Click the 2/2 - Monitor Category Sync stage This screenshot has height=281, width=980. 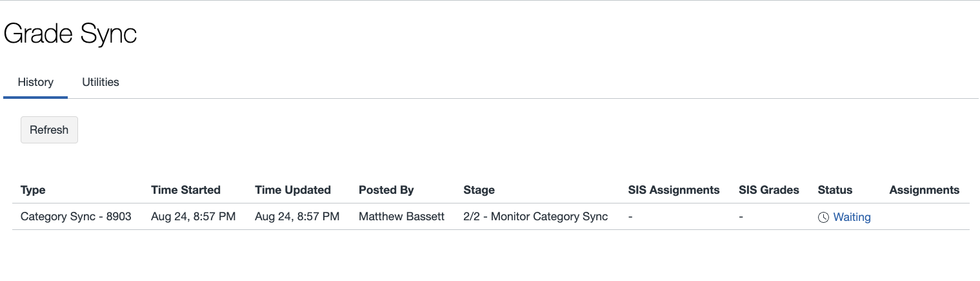point(535,216)
